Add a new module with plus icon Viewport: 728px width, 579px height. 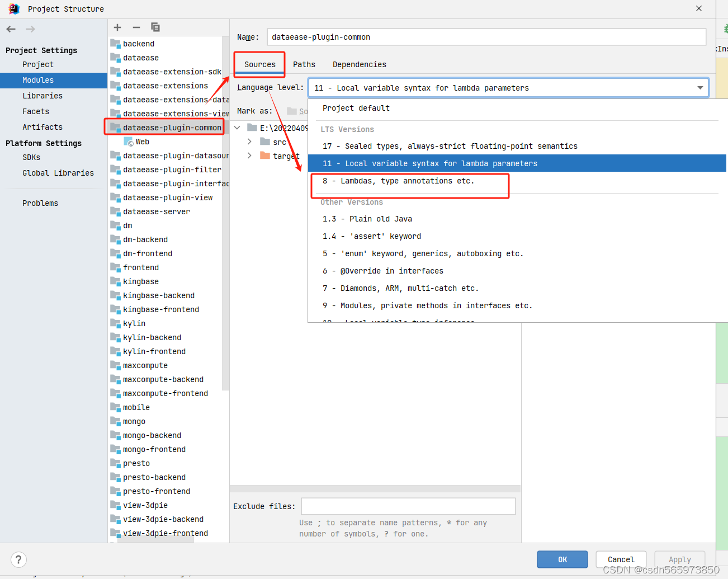pyautogui.click(x=117, y=27)
